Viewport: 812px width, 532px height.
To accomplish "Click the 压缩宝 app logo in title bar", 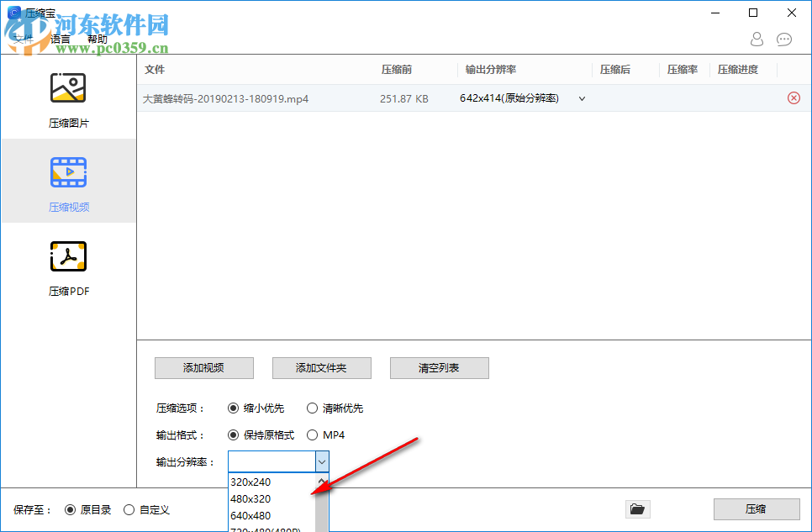I will [14, 13].
